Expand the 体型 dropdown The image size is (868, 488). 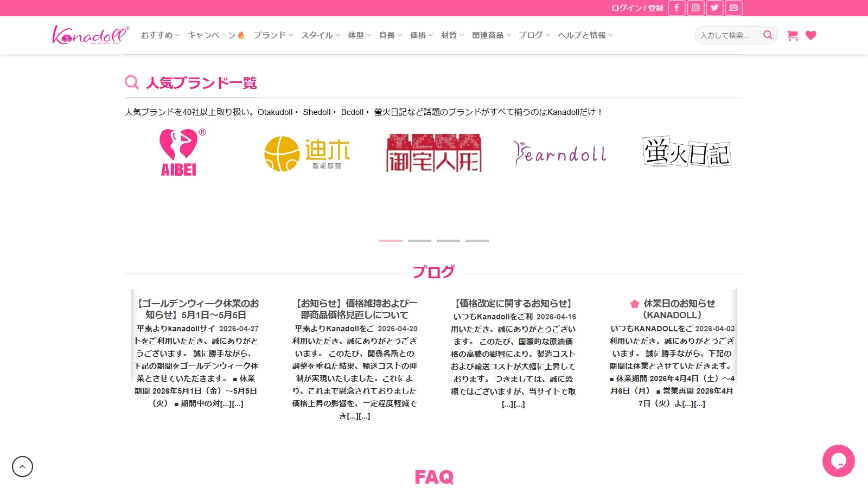pyautogui.click(x=360, y=35)
